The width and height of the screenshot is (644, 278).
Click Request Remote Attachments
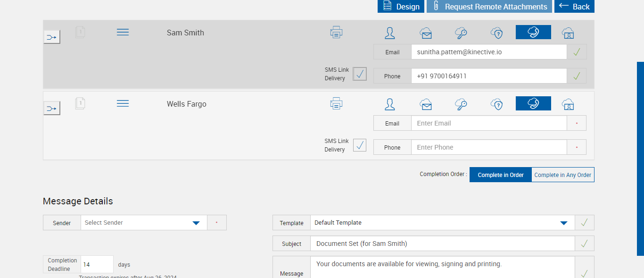point(489,7)
